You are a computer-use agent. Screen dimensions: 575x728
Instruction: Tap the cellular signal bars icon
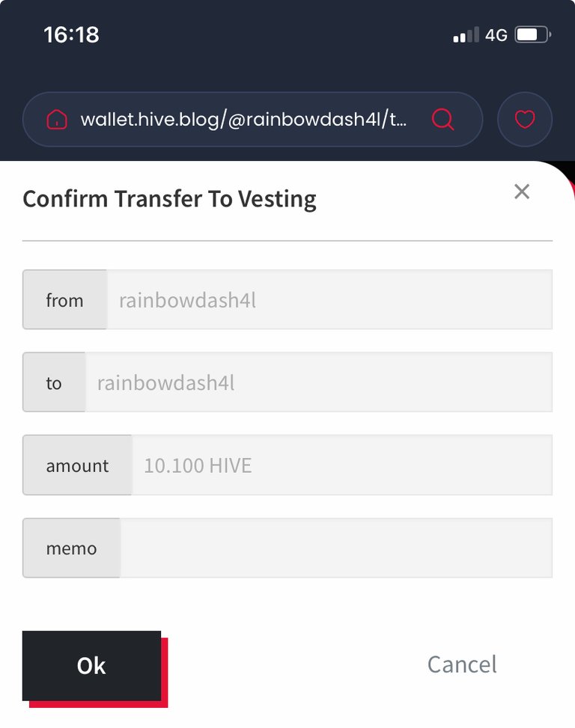coord(466,35)
